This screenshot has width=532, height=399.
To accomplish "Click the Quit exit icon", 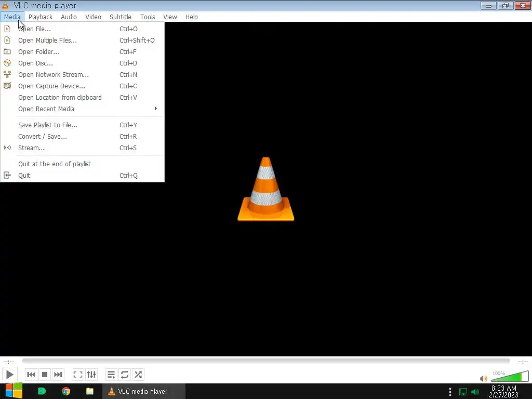I will click(7, 176).
